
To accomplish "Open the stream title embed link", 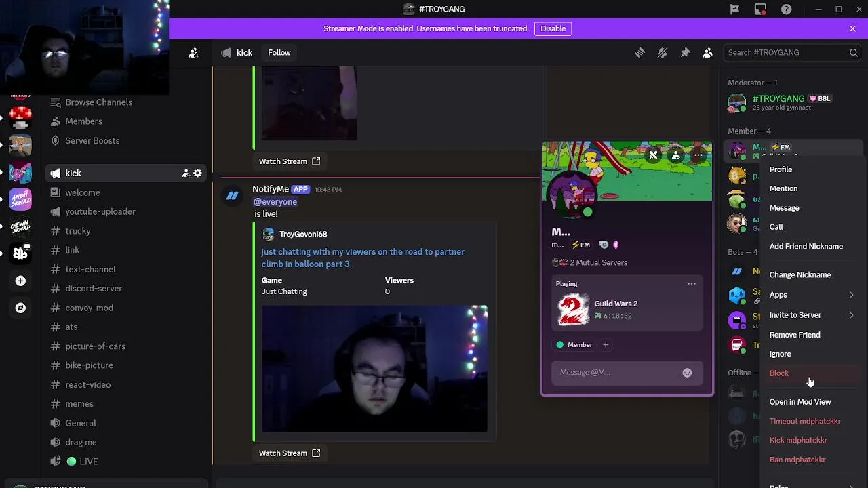I will (363, 258).
